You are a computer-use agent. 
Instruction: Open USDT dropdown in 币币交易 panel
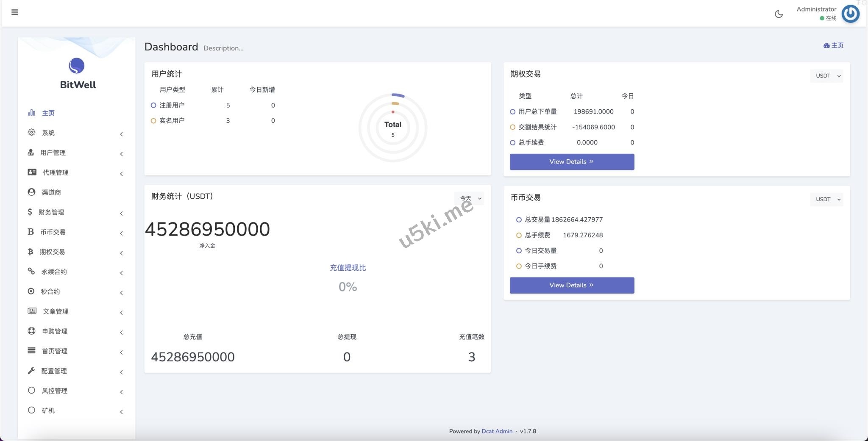pyautogui.click(x=827, y=199)
